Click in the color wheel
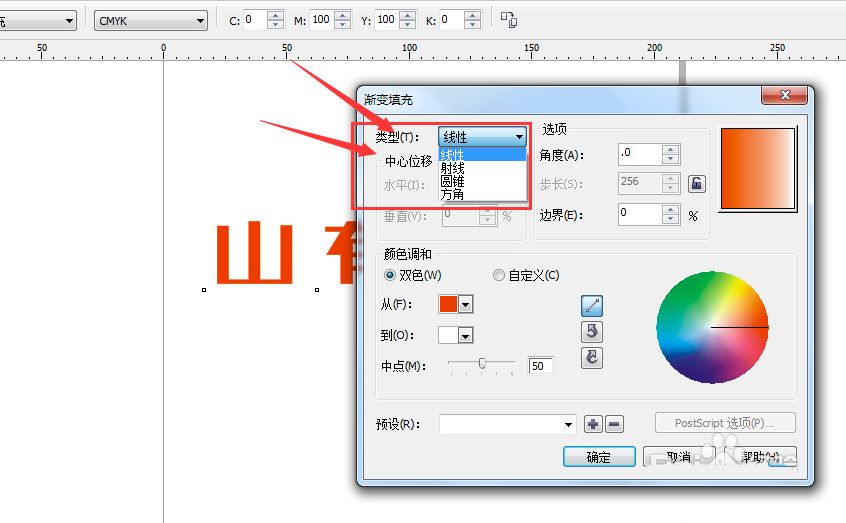 (712, 327)
